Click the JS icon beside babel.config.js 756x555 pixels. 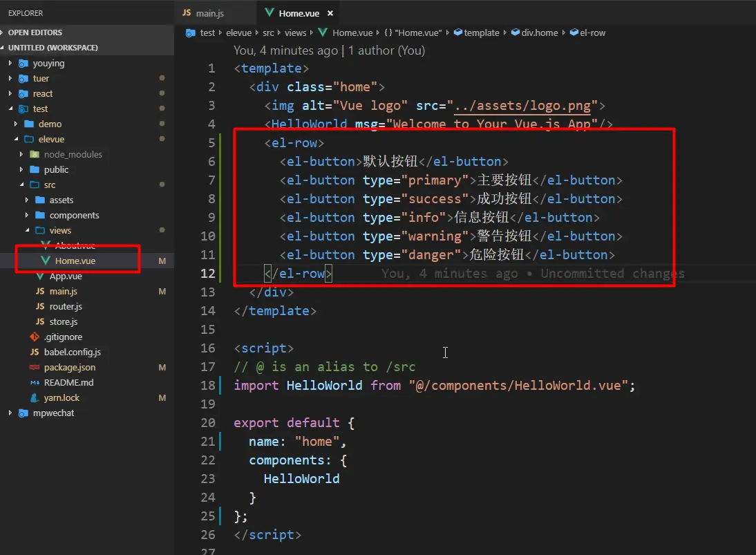pos(35,352)
